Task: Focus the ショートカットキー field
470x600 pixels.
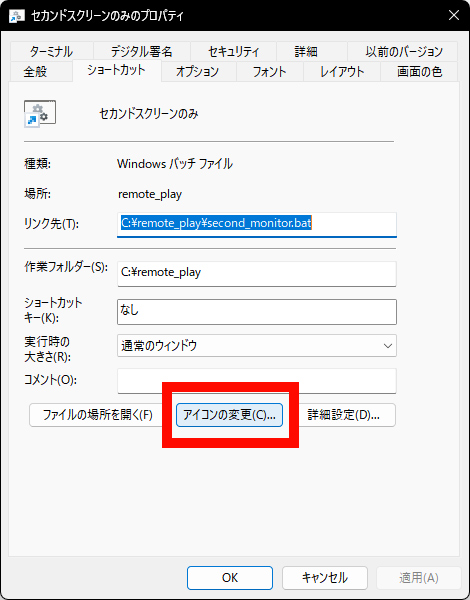Action: pos(257,312)
